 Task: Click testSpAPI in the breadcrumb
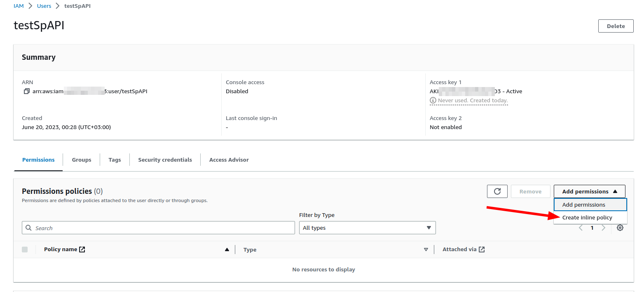click(x=77, y=6)
